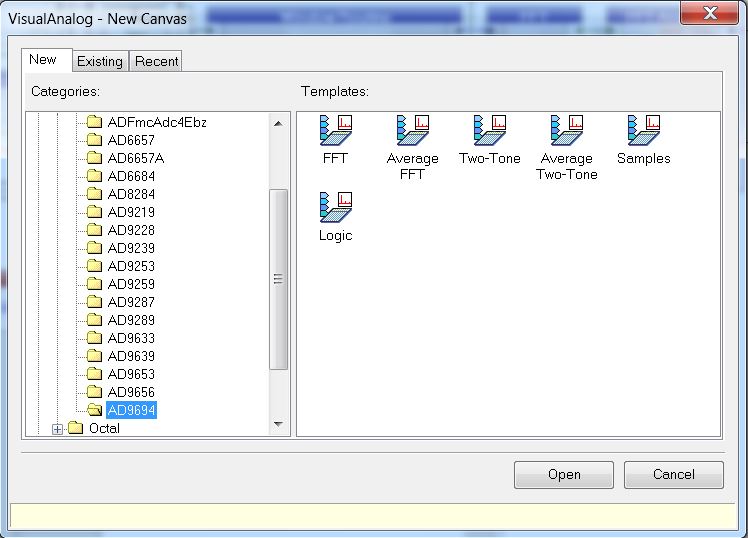Select the Logic template icon
The height and width of the screenshot is (538, 748).
point(335,207)
